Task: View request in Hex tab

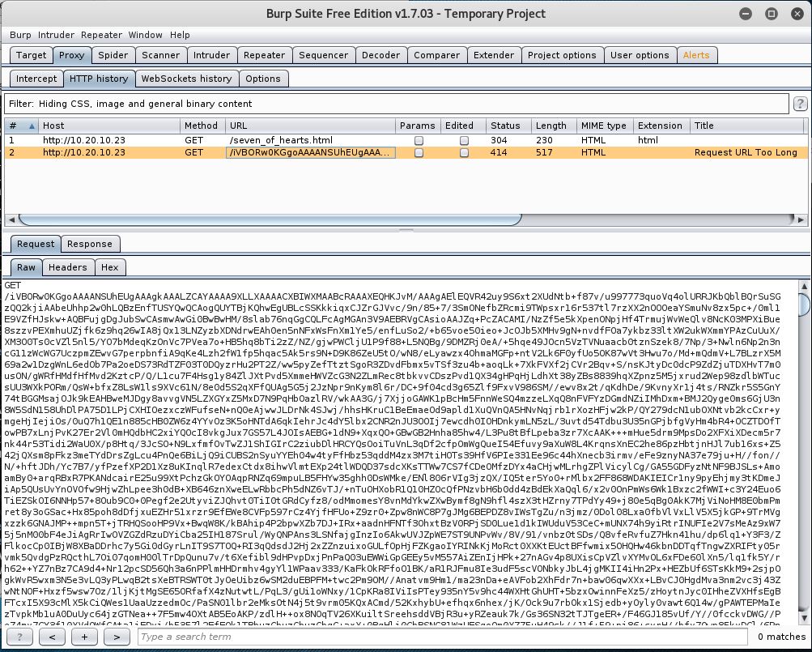Action: coord(109,267)
